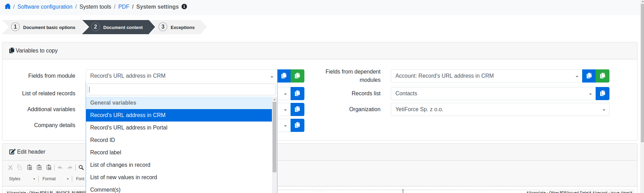The width and height of the screenshot is (644, 193).
Task: Open the Records list Contacts dropdown
Action: [x=493, y=94]
